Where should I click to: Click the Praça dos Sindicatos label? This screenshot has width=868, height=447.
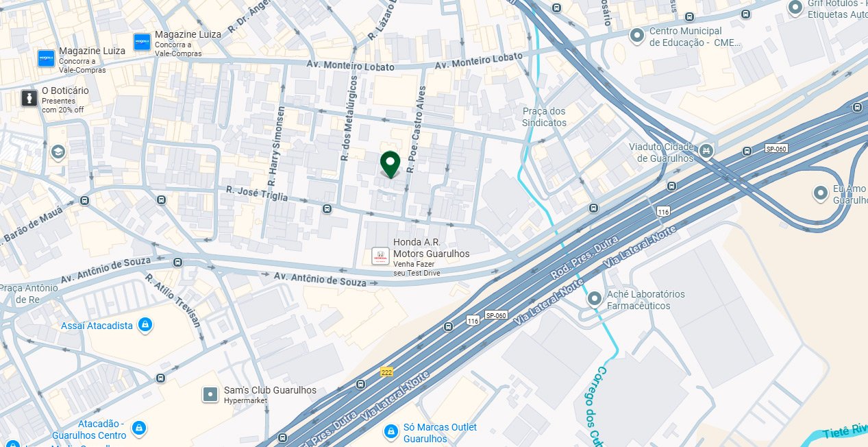(x=545, y=117)
